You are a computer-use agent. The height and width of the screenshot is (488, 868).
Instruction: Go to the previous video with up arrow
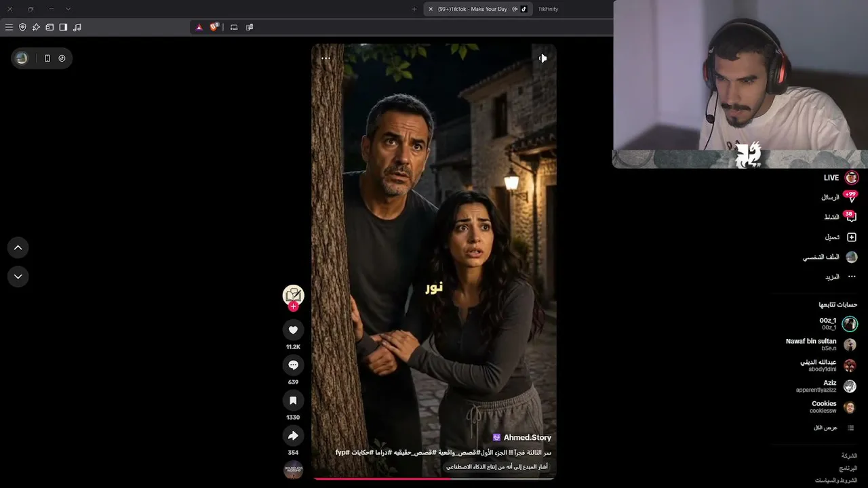(x=18, y=247)
